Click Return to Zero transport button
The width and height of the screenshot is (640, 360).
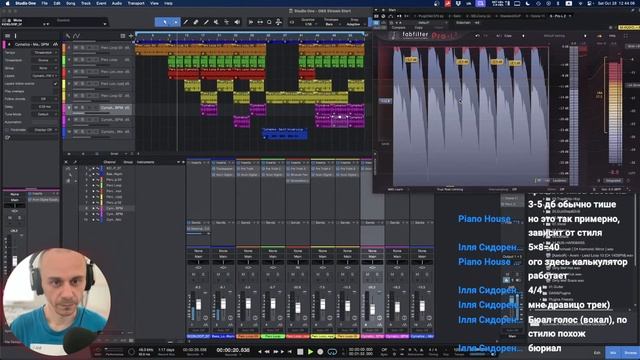coord(290,351)
